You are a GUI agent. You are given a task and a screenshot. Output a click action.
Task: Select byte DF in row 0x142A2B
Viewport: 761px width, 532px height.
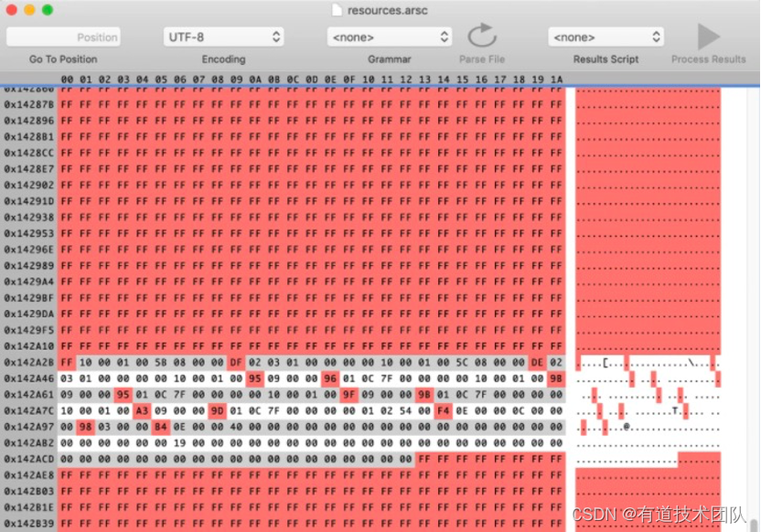point(236,363)
